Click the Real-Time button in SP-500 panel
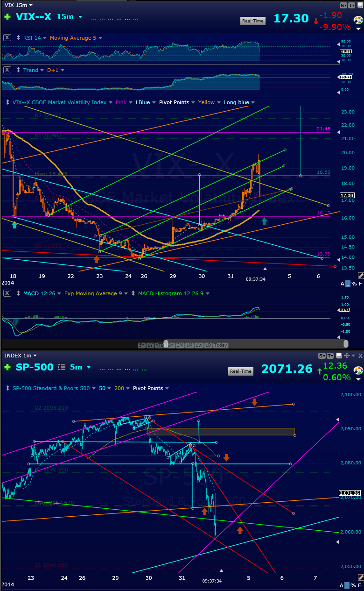 (x=241, y=371)
